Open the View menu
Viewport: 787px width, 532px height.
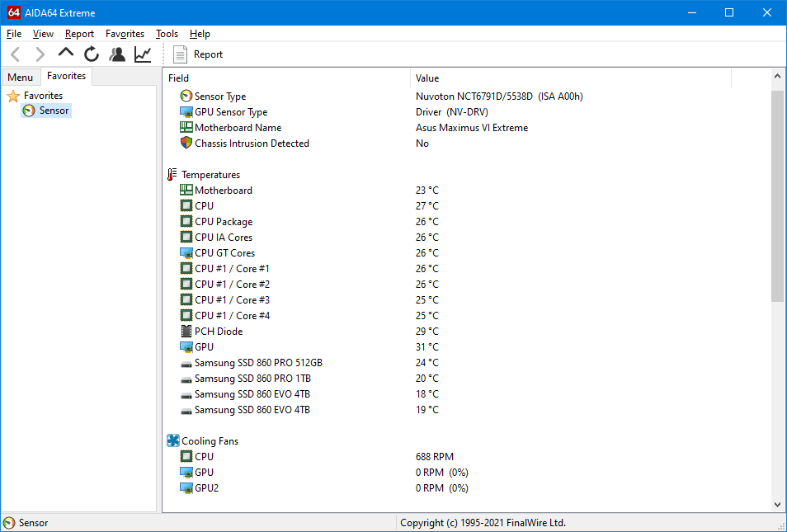tap(43, 34)
